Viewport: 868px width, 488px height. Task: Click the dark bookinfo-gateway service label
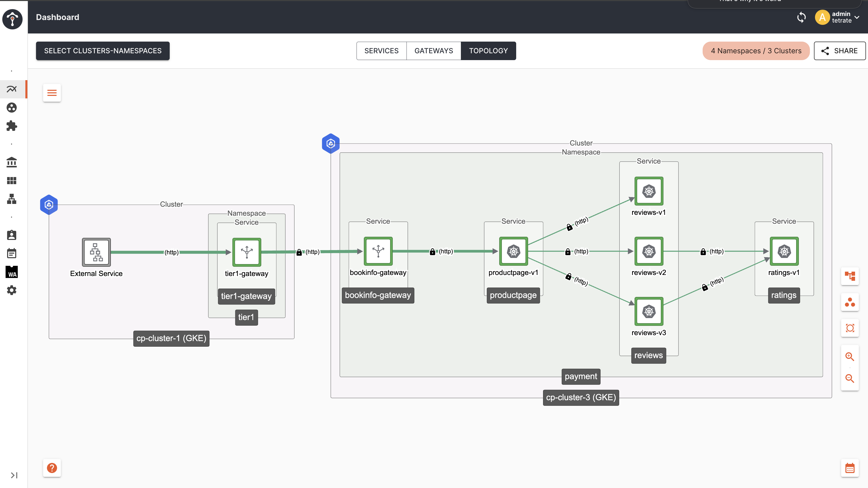coord(378,295)
